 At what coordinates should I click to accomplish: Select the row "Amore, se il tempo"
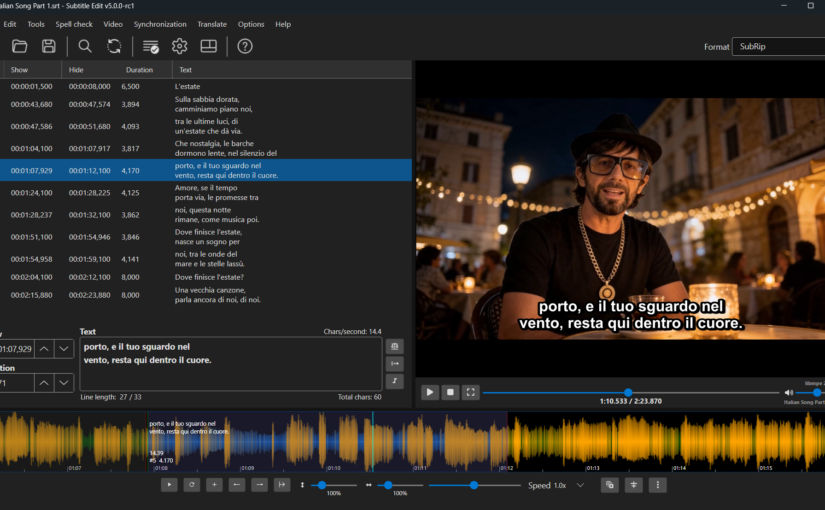[x=206, y=193]
